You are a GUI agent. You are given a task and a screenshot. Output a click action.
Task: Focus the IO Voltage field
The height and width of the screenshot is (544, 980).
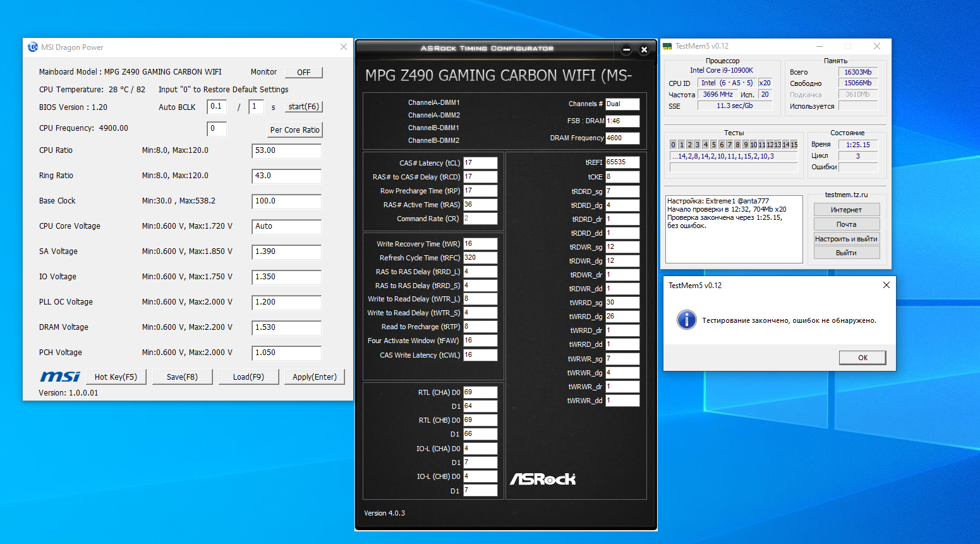286,277
